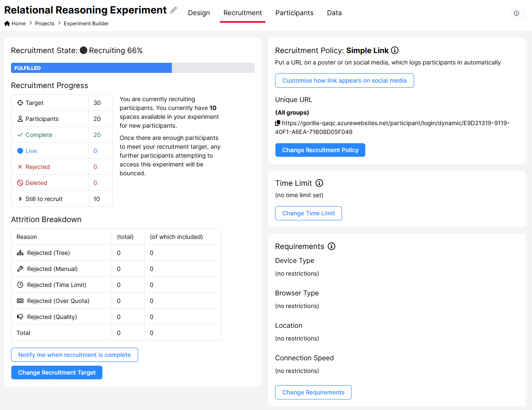Click the blue Live dot icon
This screenshot has width=532, height=410.
tap(20, 151)
